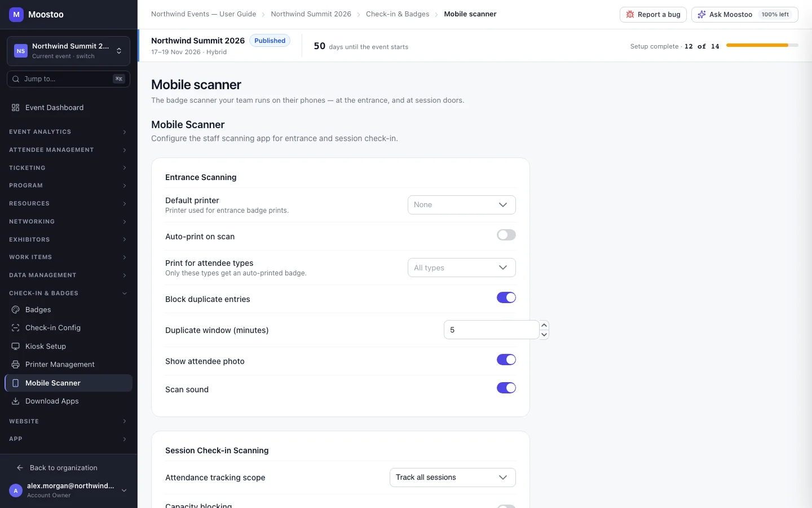Open Download Apps
This screenshot has height=508, width=812.
69,401
